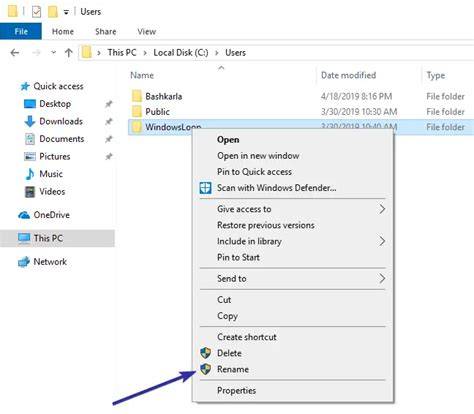Screen dimensions: 474x414
Task: Expand the chevron after Local Disk (C:)
Action: (217, 53)
